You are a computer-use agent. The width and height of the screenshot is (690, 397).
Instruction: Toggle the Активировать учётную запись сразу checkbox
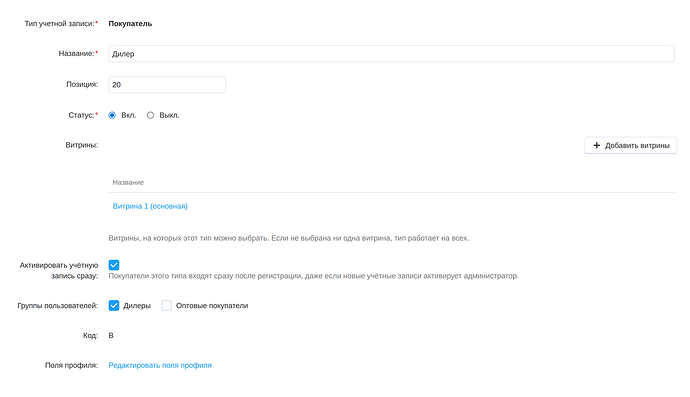114,265
